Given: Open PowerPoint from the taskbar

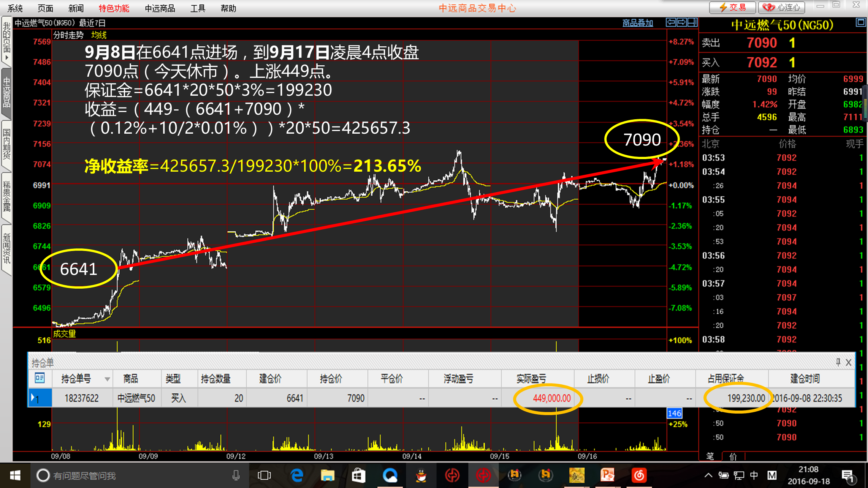Looking at the screenshot, I should click(607, 475).
